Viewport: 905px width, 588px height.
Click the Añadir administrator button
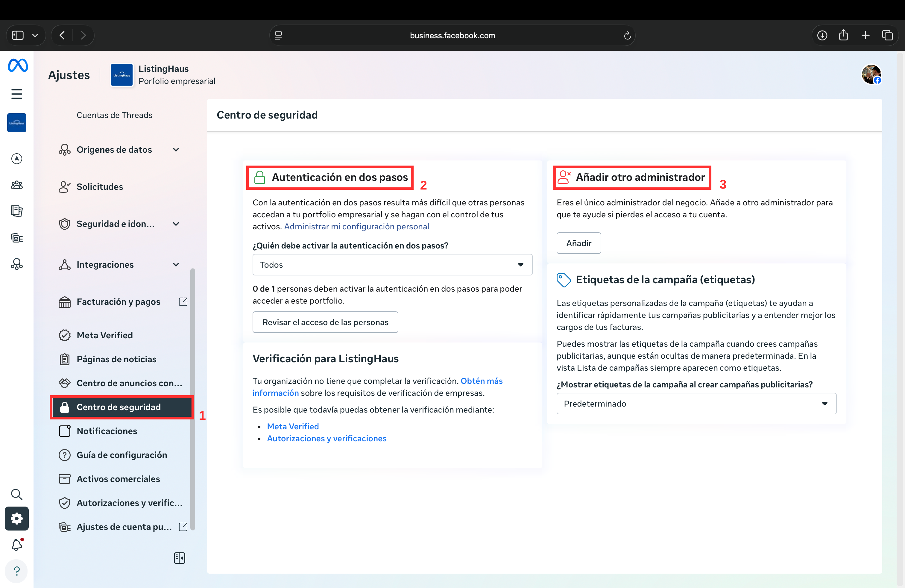[x=578, y=243]
